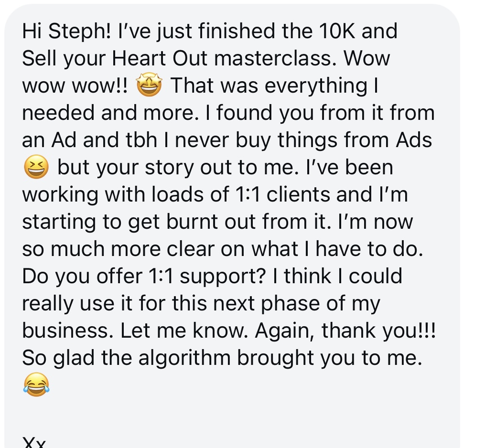Click the phrase 'That was everything I'
The width and height of the screenshot is (485, 448).
pos(274,85)
